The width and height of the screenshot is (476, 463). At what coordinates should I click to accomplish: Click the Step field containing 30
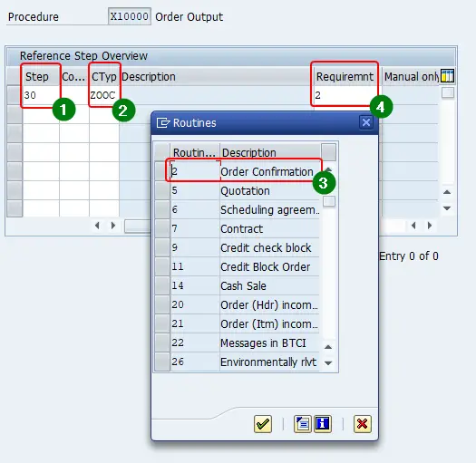[41, 95]
